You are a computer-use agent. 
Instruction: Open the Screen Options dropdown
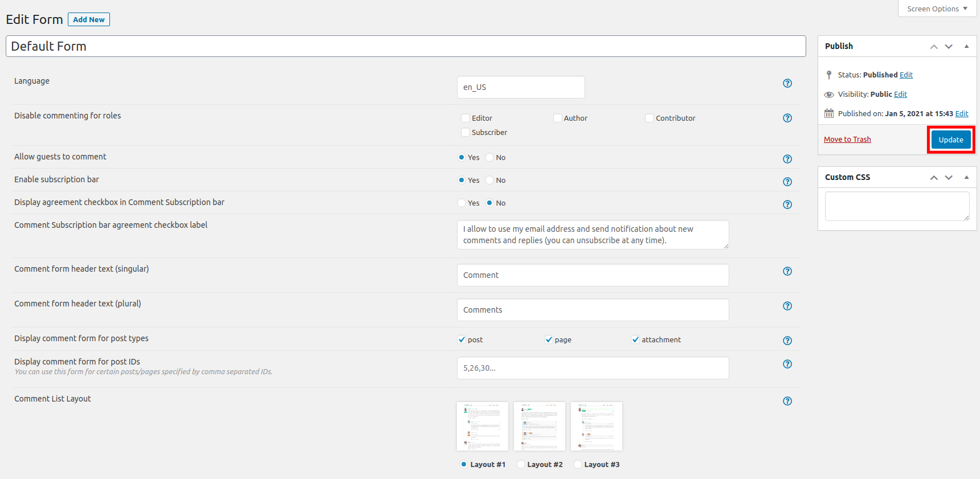point(937,9)
